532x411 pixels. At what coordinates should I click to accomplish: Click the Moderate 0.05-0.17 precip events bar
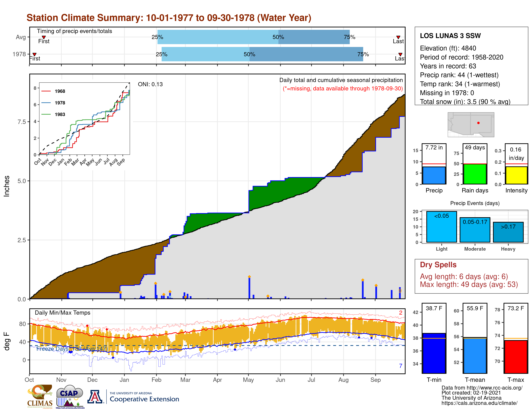(x=475, y=230)
